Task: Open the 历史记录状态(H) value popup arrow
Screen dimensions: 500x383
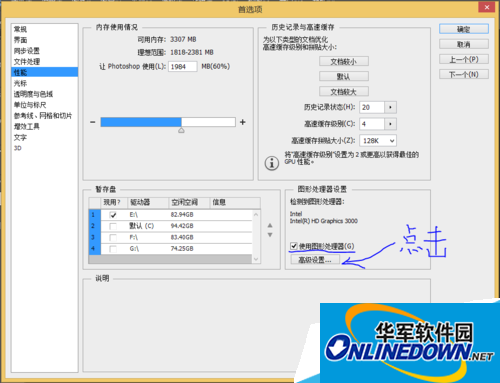Action: tap(390, 107)
